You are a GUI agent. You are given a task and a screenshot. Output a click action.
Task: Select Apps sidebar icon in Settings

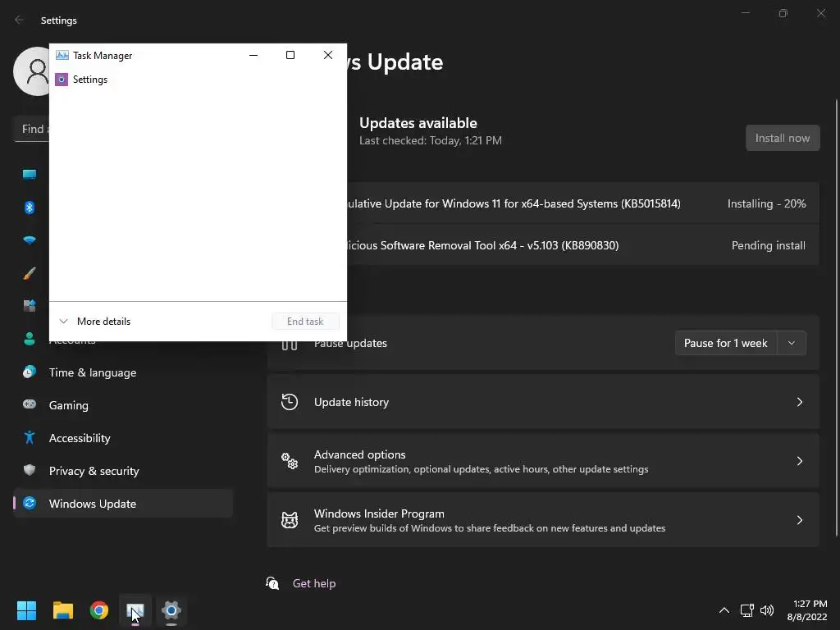30,306
